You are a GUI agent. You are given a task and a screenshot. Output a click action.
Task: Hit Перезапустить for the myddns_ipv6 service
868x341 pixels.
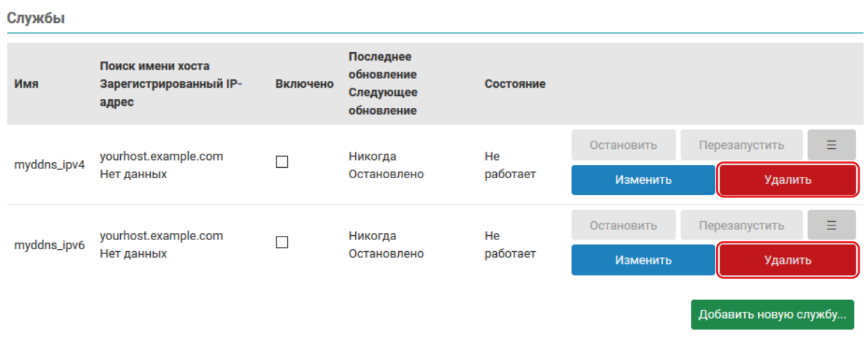coord(742,225)
